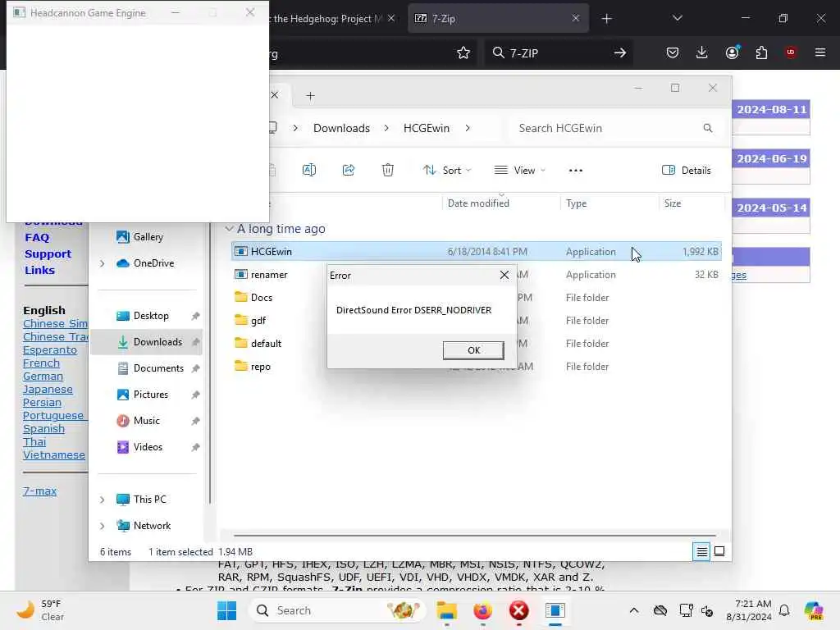Open the View dropdown in Explorer
This screenshot has width=840, height=630.
[519, 170]
